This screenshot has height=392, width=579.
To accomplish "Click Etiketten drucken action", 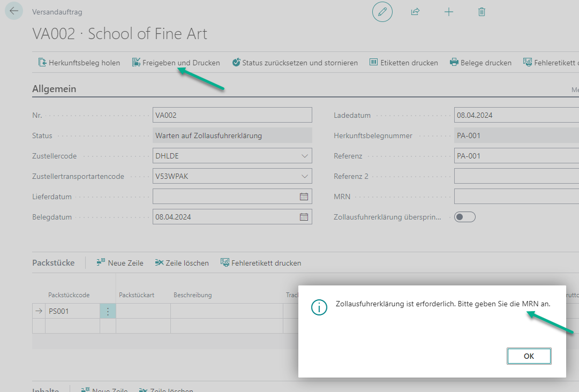I will (404, 63).
